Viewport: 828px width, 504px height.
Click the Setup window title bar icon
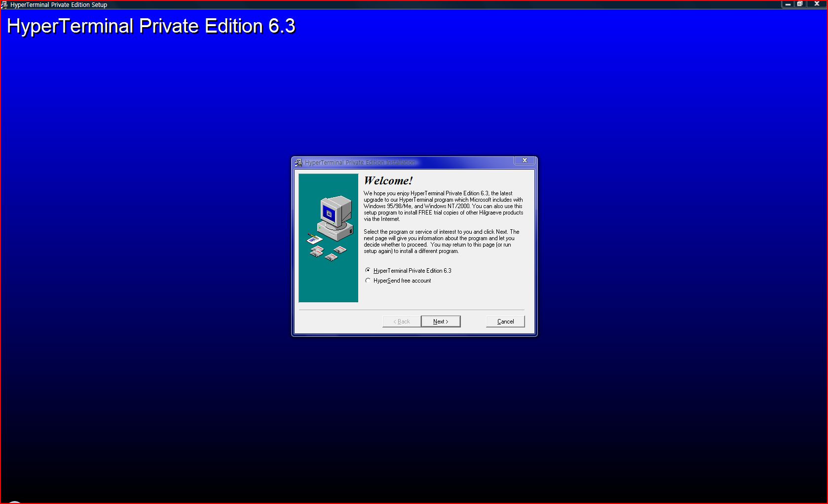click(4, 4)
